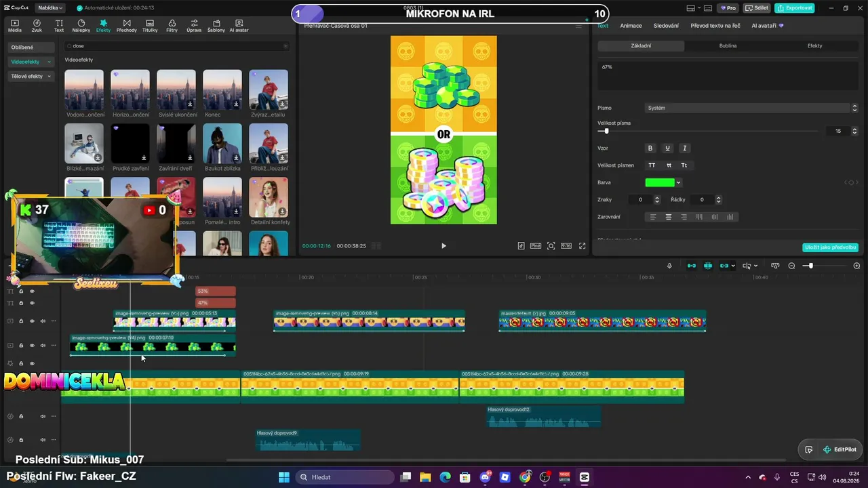The image size is (868, 488).
Task: Open the EditPilot assistant
Action: pos(840,449)
